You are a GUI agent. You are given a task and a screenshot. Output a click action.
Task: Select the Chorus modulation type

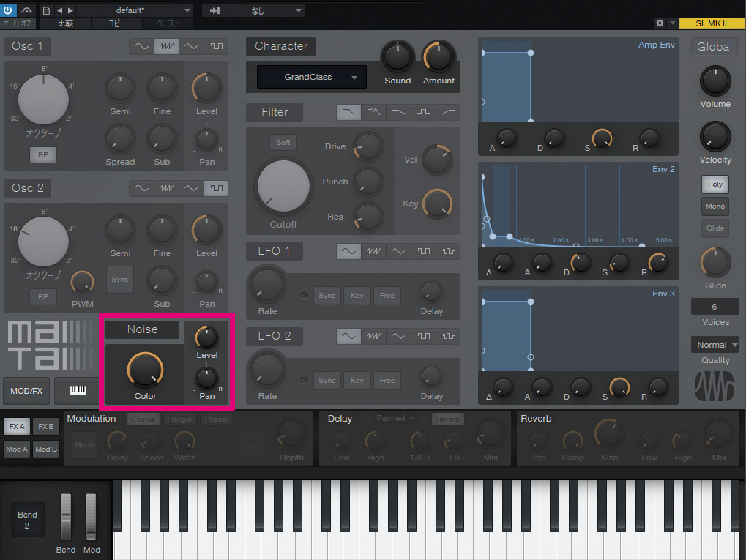[x=143, y=419]
